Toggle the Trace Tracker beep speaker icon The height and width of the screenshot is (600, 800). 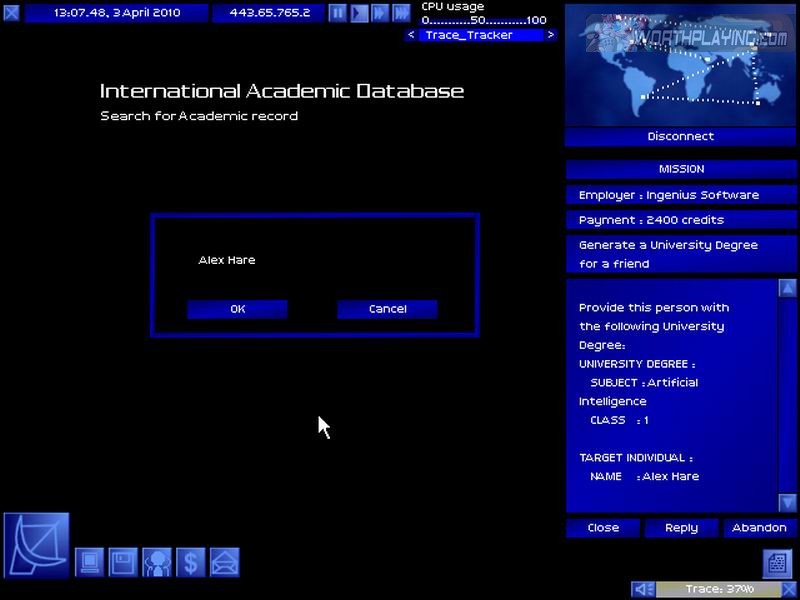[644, 590]
